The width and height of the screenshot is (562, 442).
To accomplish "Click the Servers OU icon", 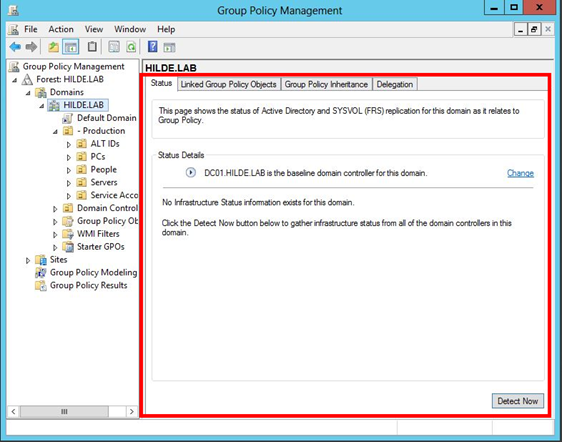I will click(81, 182).
